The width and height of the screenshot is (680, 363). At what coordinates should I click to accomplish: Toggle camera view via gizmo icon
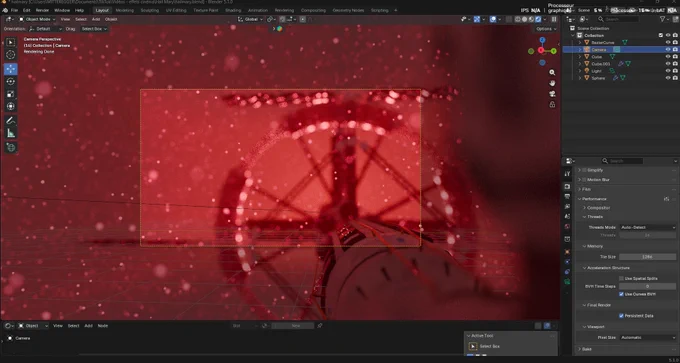552,94
